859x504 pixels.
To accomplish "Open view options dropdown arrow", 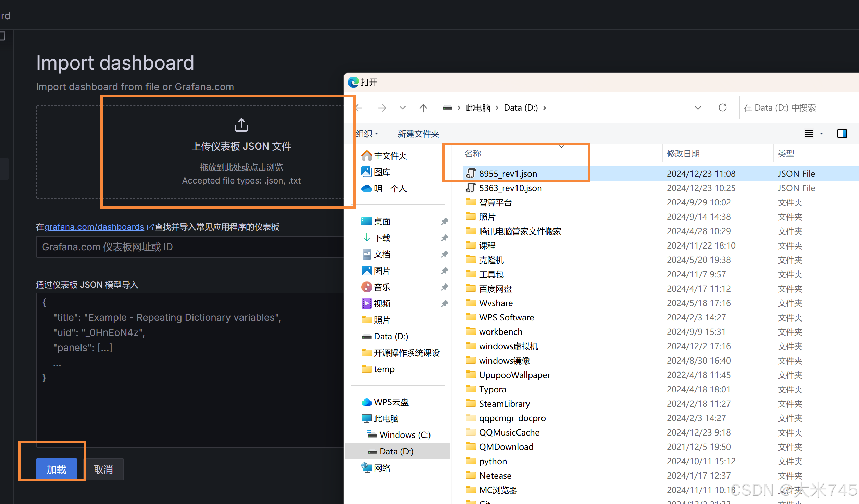I will (821, 134).
